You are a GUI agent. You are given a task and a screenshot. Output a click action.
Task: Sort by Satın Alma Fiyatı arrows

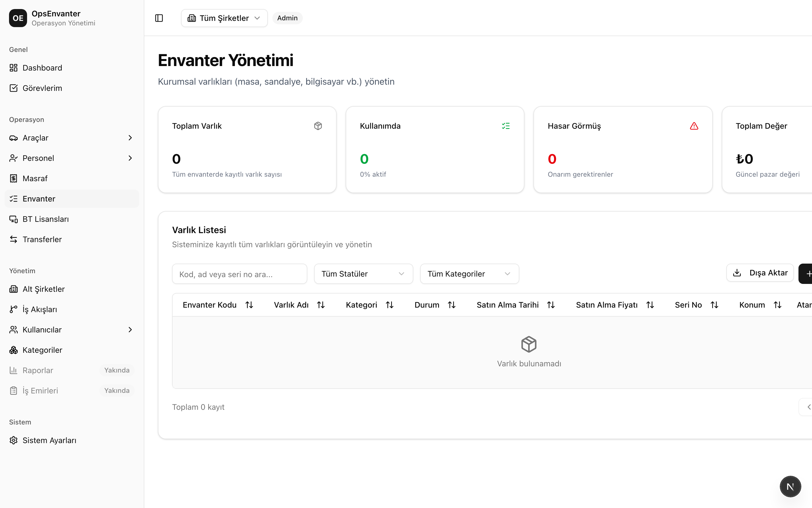(650, 305)
